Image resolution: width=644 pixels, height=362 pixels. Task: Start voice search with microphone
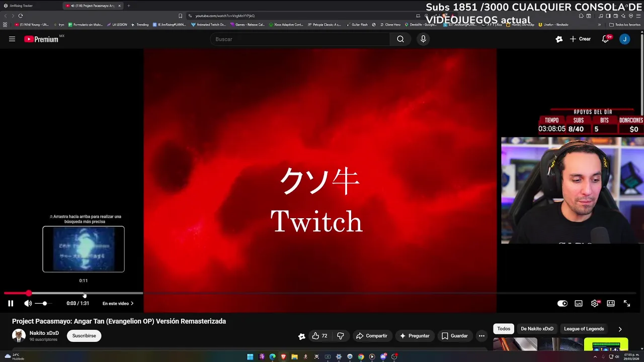pos(423,39)
